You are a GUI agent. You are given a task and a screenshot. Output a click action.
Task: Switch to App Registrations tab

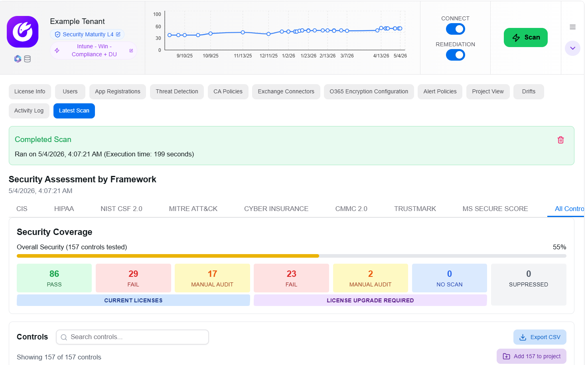[118, 92]
